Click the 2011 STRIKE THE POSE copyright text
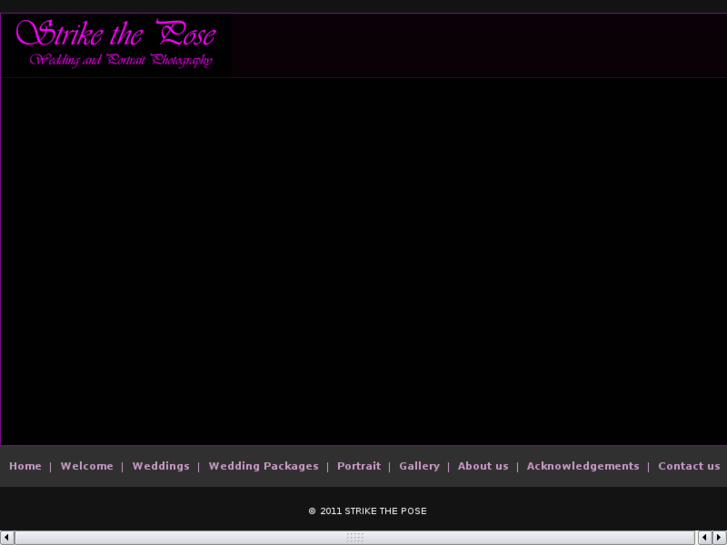 point(368,511)
